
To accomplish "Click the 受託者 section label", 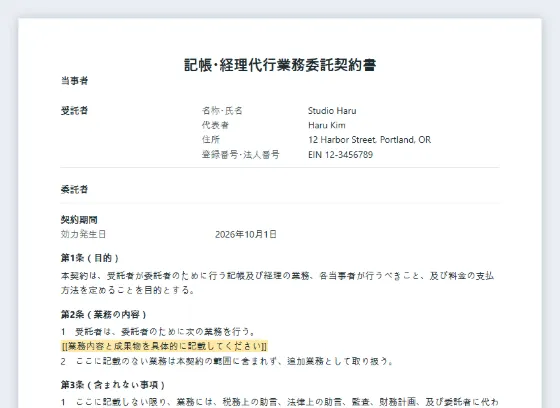I will (74, 111).
